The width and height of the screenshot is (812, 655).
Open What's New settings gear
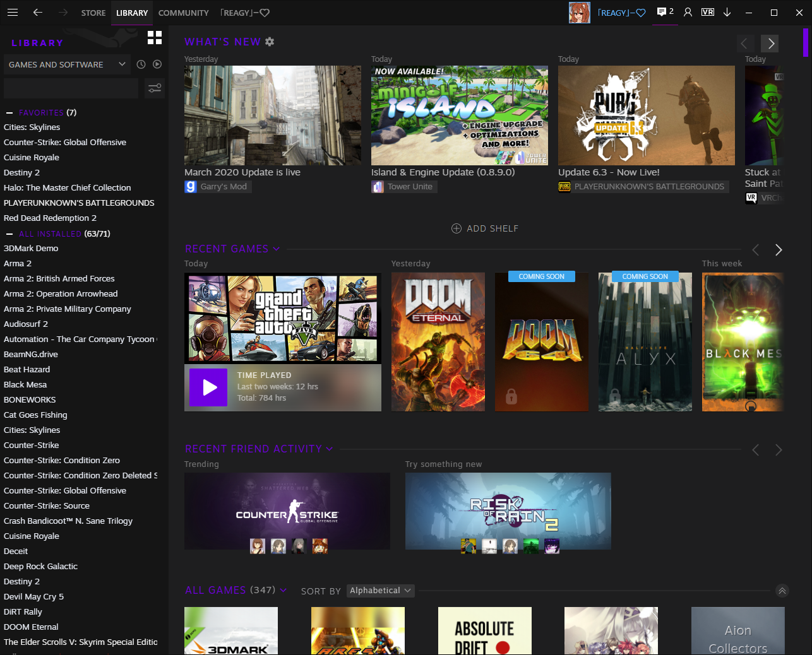(270, 42)
